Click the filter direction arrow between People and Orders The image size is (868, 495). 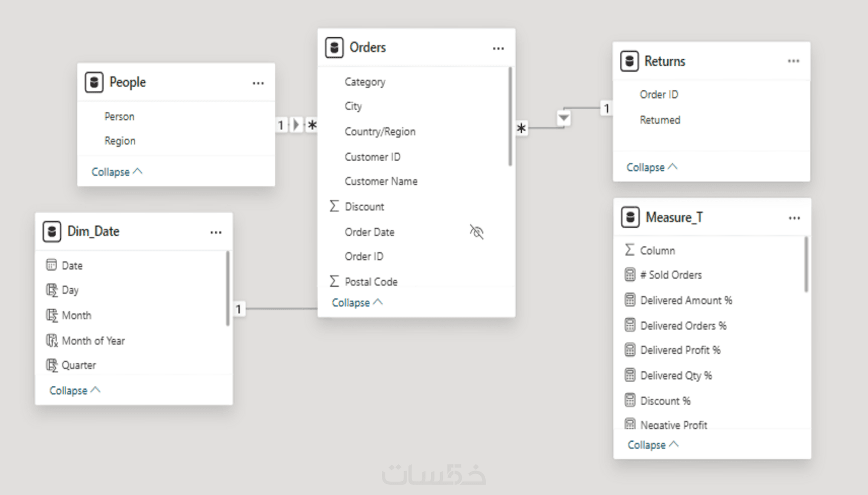[296, 125]
